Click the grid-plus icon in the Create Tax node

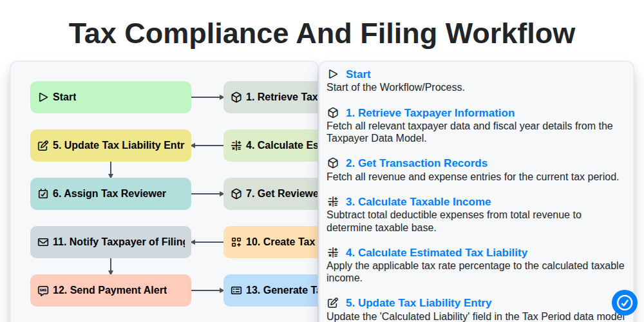tap(236, 242)
